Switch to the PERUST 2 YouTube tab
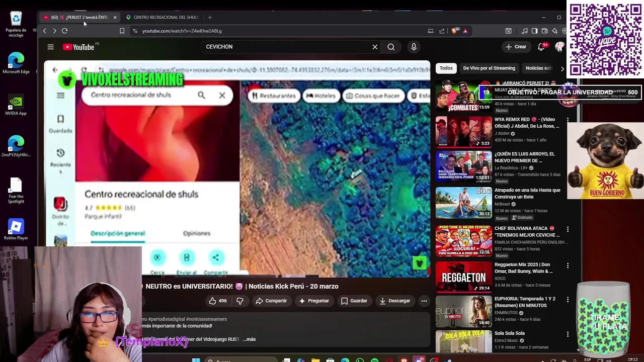The height and width of the screenshot is (362, 644). pyautogui.click(x=79, y=17)
